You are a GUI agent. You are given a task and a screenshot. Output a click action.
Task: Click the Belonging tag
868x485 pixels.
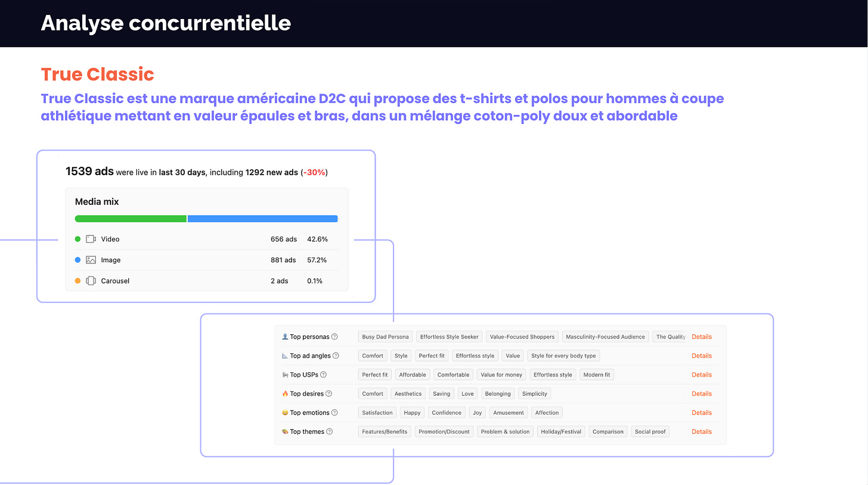coord(498,394)
